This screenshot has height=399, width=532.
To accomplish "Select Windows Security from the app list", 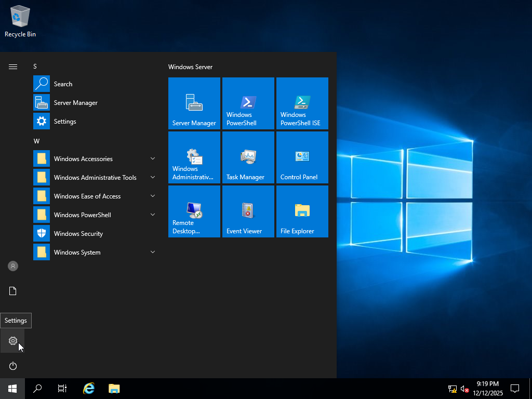I will click(78, 234).
